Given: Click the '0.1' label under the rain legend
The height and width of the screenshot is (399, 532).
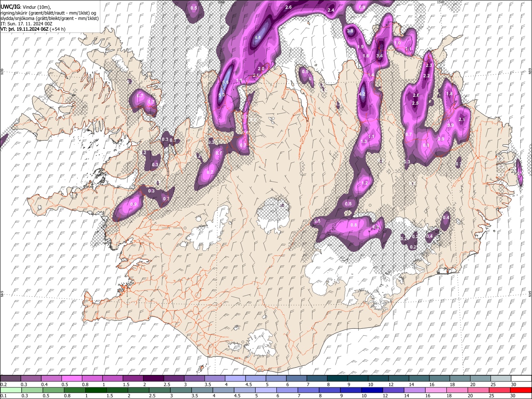Looking at the screenshot, I should coord(3,396).
